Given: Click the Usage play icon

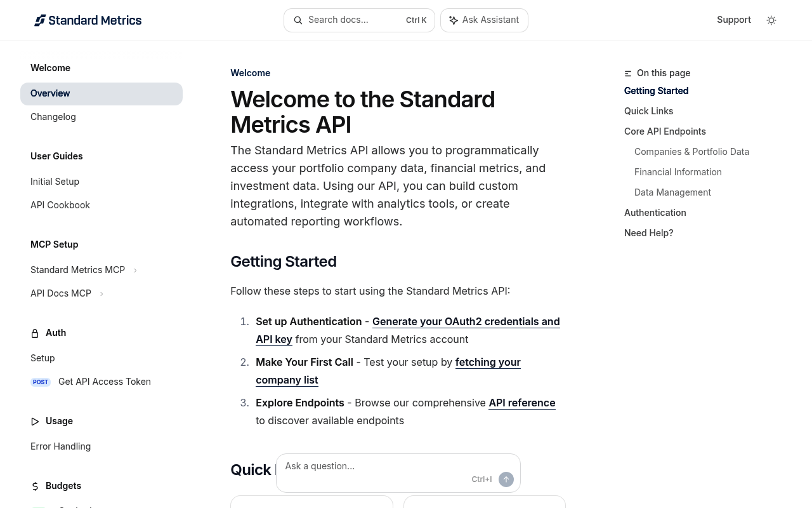Looking at the screenshot, I should coord(35,421).
